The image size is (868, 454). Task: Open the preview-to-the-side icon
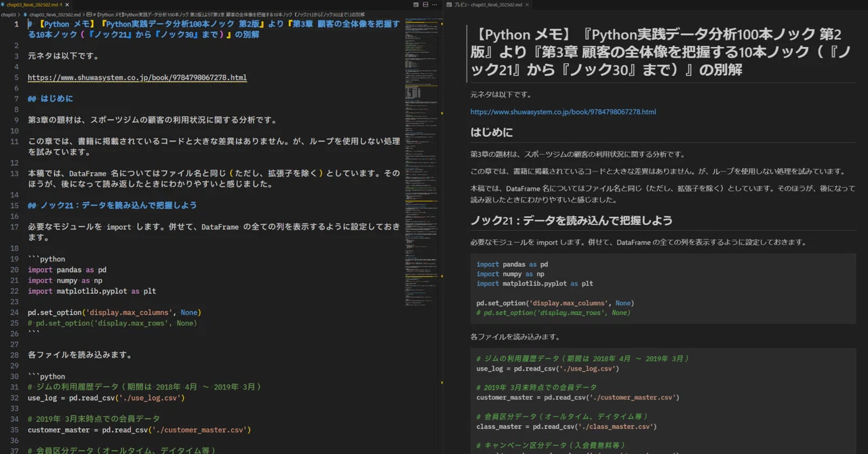(x=416, y=5)
